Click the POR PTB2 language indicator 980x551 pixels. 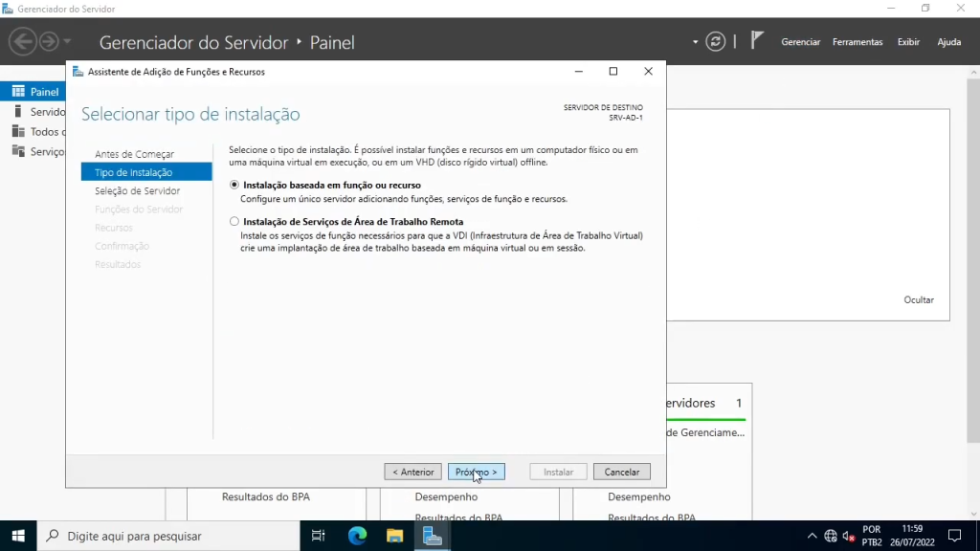click(872, 536)
